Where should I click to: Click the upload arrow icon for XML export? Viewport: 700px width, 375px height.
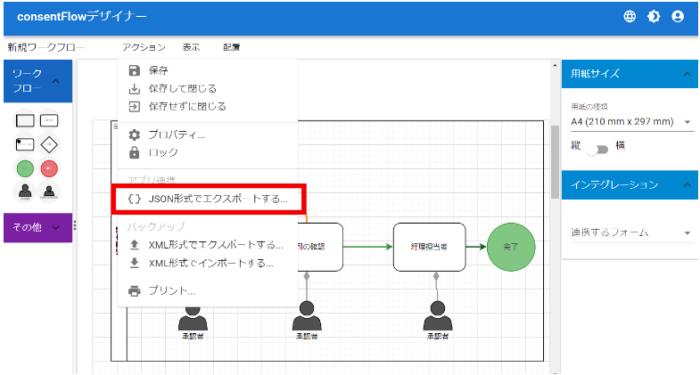(134, 245)
